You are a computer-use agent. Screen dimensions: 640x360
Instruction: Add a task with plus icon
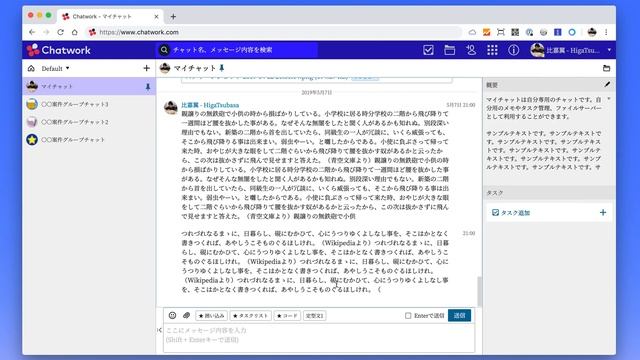click(603, 212)
